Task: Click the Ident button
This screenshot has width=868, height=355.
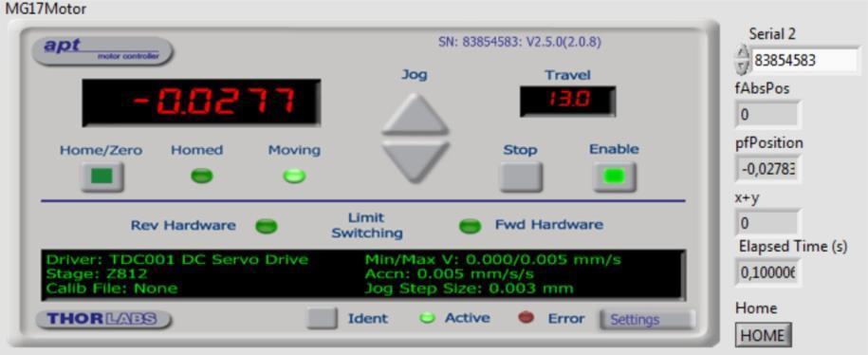Action: point(323,318)
